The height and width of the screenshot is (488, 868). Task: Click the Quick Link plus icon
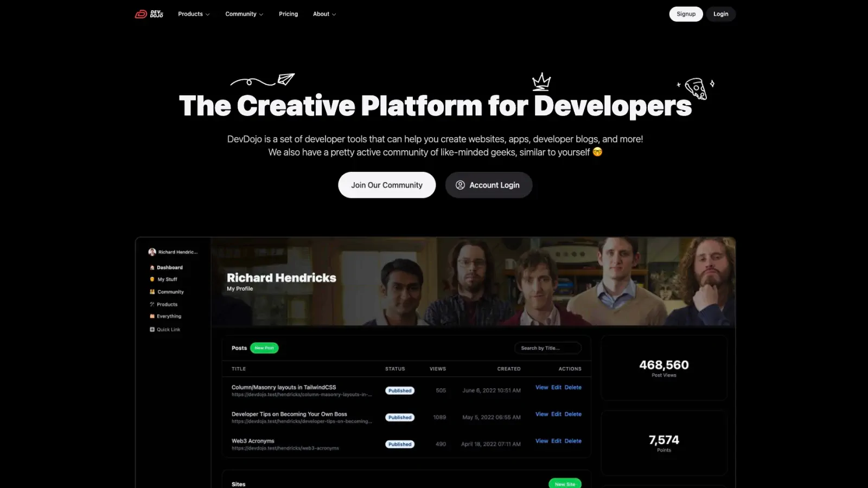[x=152, y=329]
